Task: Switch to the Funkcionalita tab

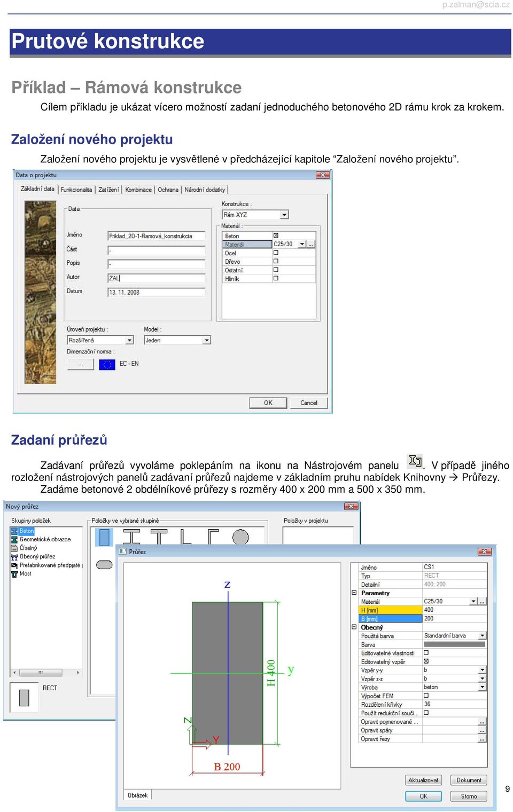Action: [76, 190]
